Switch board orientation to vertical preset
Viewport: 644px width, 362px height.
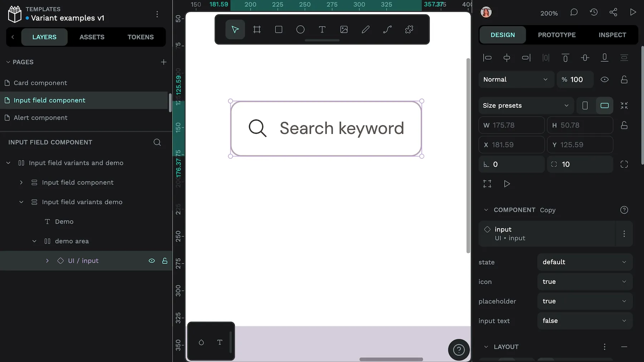[585, 106]
